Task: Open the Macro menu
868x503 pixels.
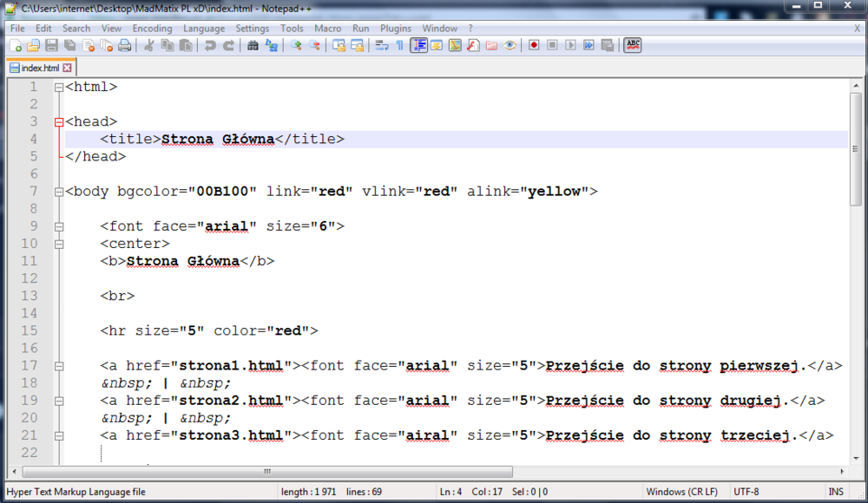Action: point(328,29)
